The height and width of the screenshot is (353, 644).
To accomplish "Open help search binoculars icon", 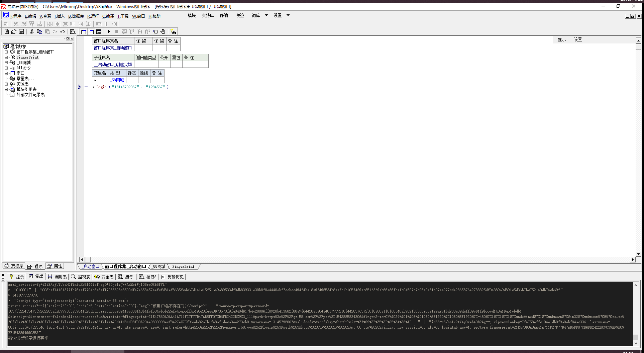I will (173, 31).
